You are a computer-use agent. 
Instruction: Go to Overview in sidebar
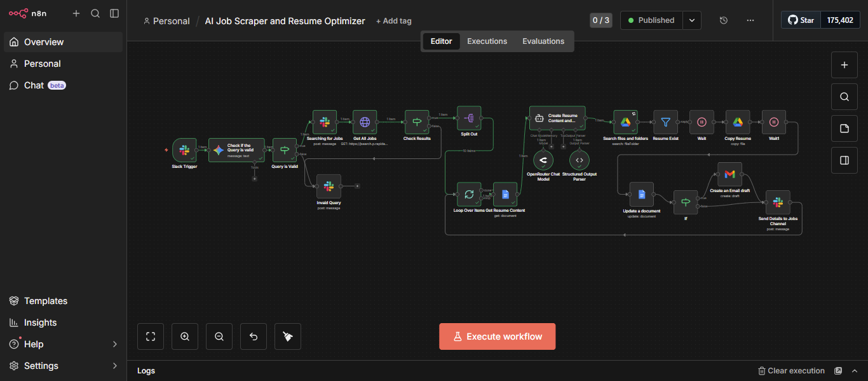[64, 42]
